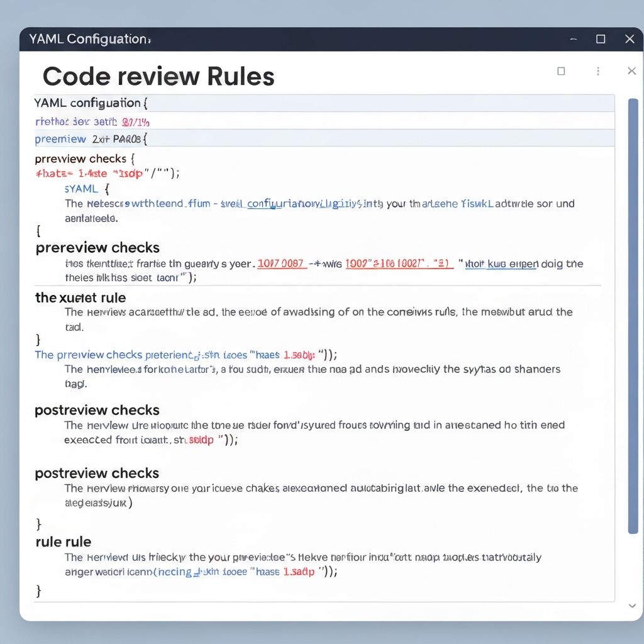
Task: Minimize the YAML Configuration window
Action: (x=573, y=39)
